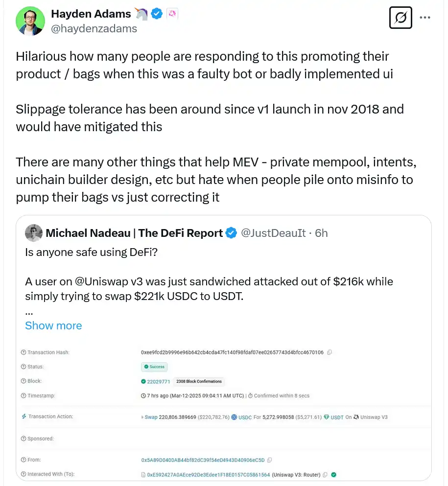Click the pink Uniswap affiliation badge

(x=172, y=14)
